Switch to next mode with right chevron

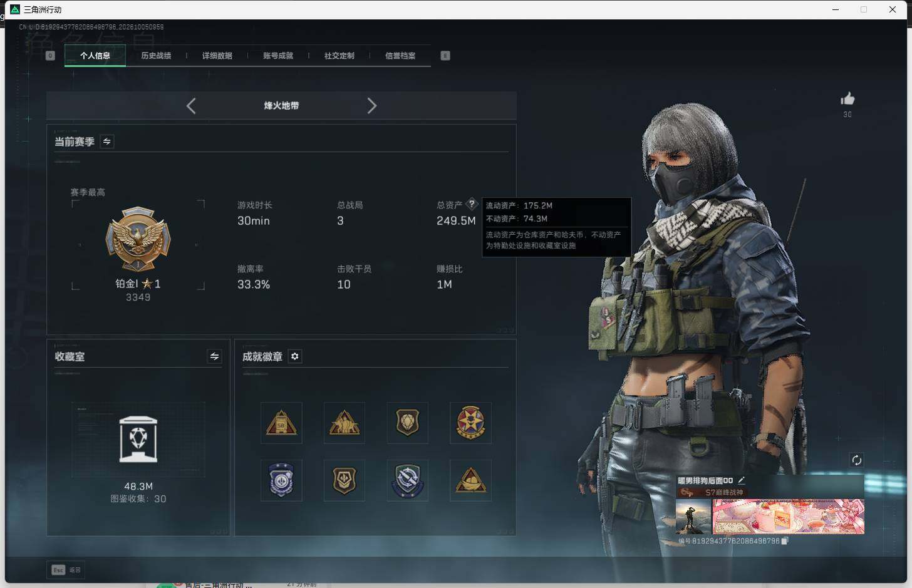(372, 106)
